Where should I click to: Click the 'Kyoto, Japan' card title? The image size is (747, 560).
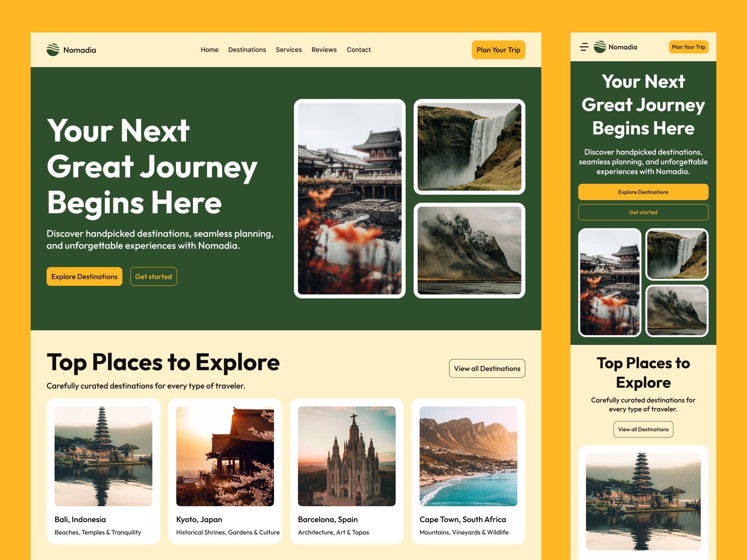click(x=199, y=520)
